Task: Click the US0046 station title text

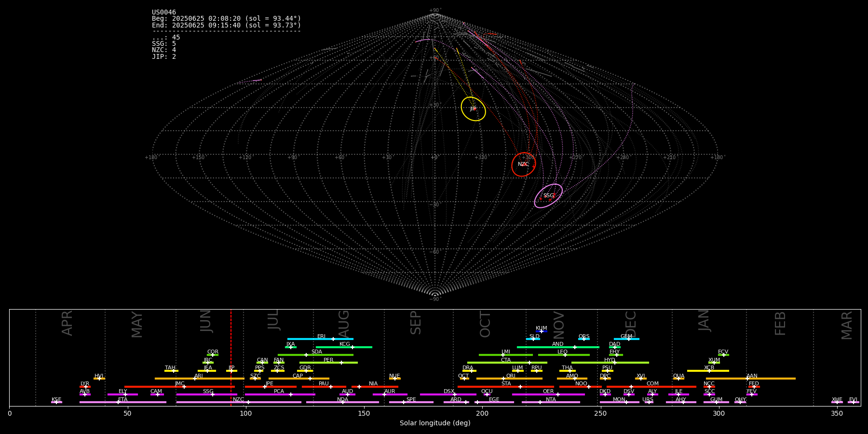Action: (164, 13)
